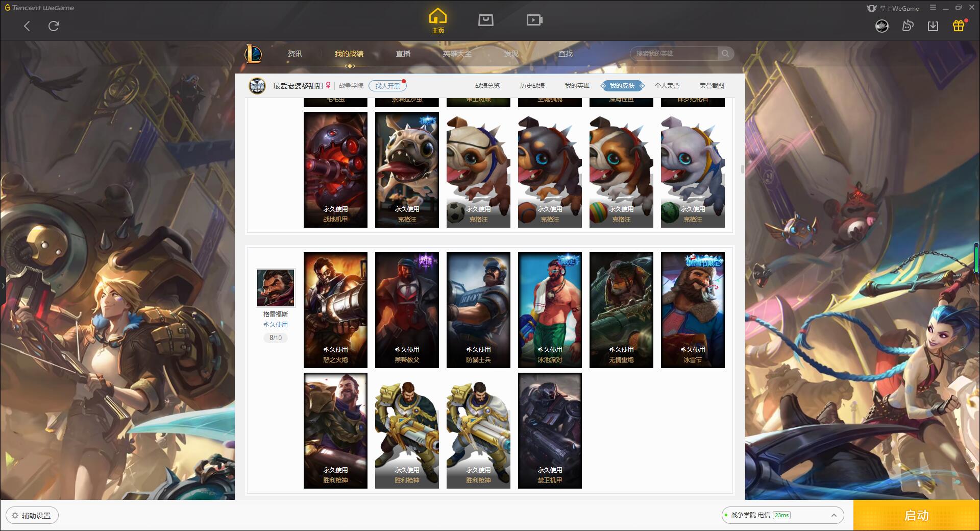980x531 pixels.
Task: Open the 怒之火炮 skin thumbnail
Action: [x=335, y=310]
